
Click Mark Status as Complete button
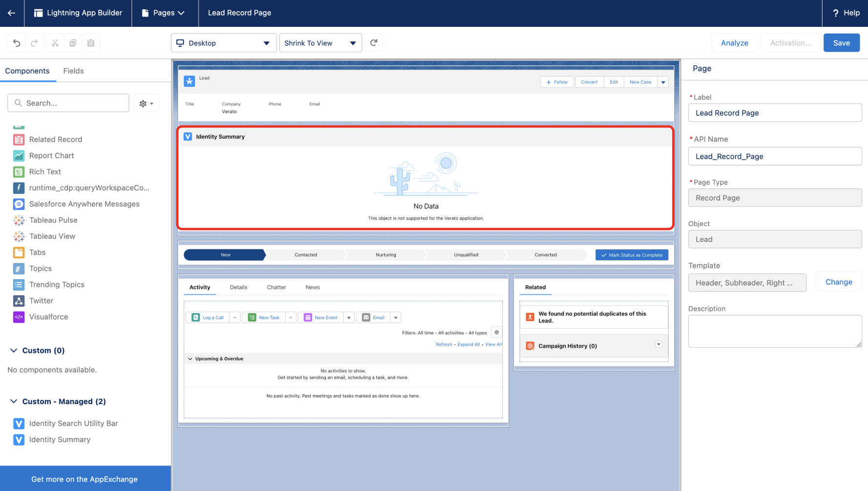click(632, 255)
